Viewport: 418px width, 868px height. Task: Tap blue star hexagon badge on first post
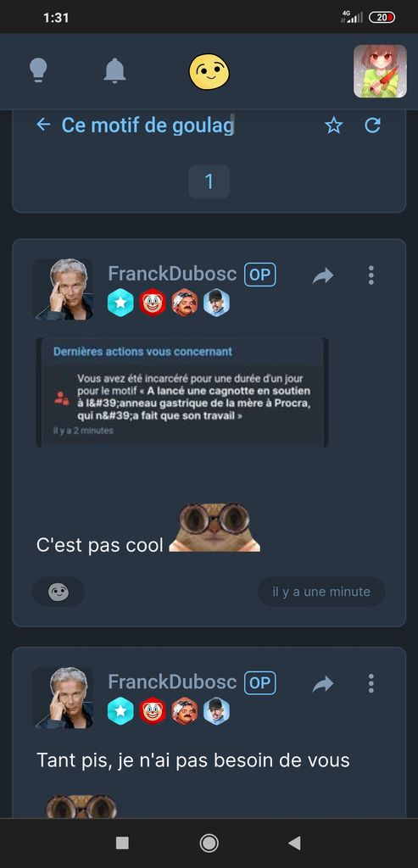point(120,303)
